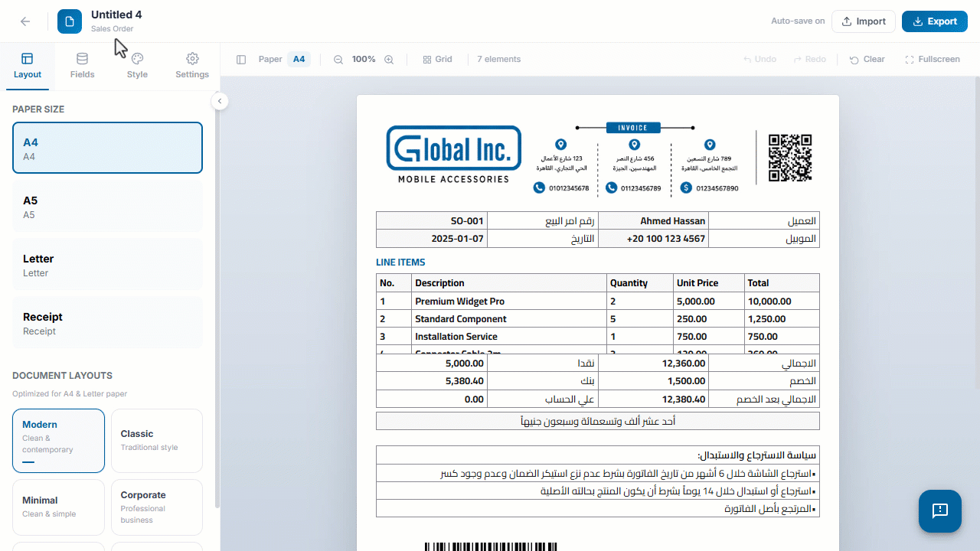Go to the Settings tab
This screenshot has height=551, width=980.
tap(192, 66)
